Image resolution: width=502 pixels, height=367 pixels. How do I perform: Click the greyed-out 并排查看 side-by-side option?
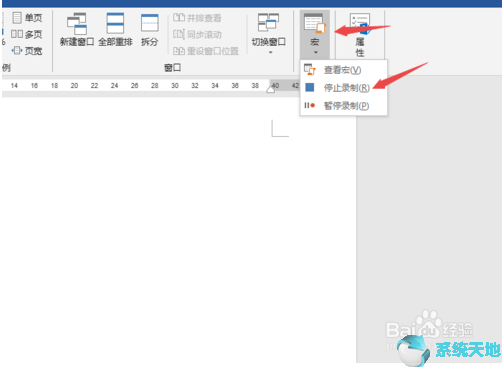[x=197, y=18]
